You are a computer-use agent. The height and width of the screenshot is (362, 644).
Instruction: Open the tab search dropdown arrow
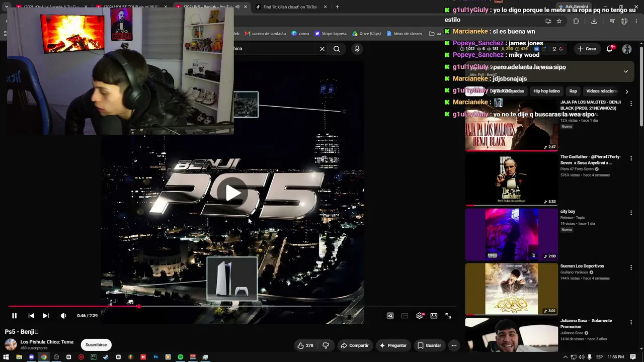pyautogui.click(x=7, y=7)
